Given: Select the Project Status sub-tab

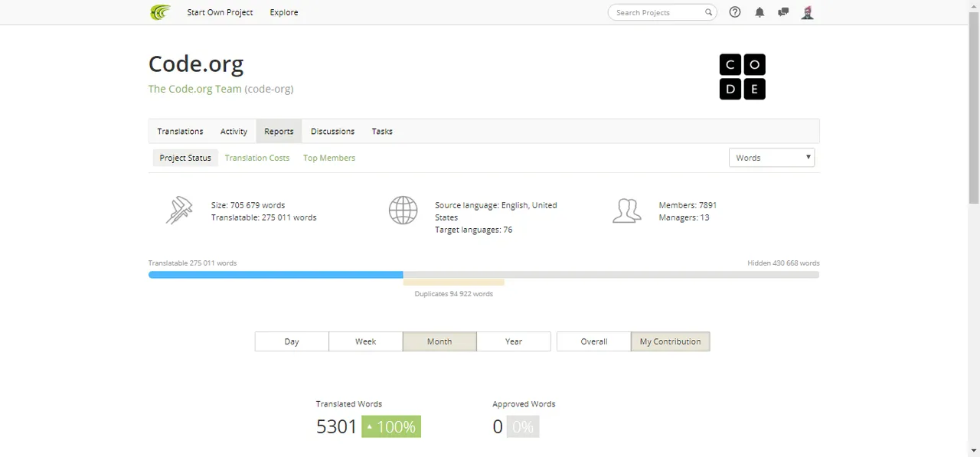Looking at the screenshot, I should [x=185, y=158].
